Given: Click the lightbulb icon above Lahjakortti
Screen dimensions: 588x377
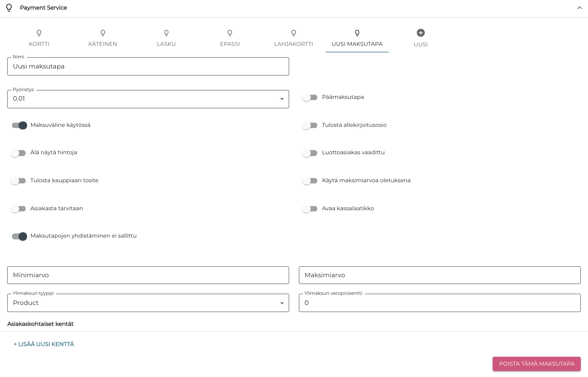Looking at the screenshot, I should pyautogui.click(x=294, y=33).
